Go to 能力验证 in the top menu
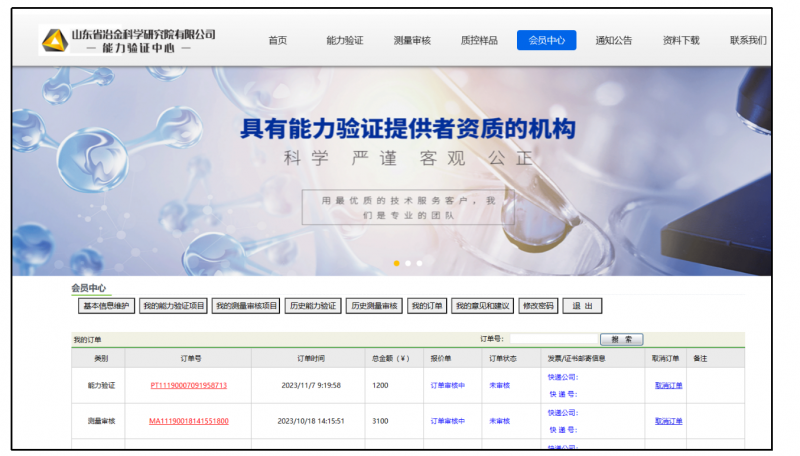 (x=344, y=41)
